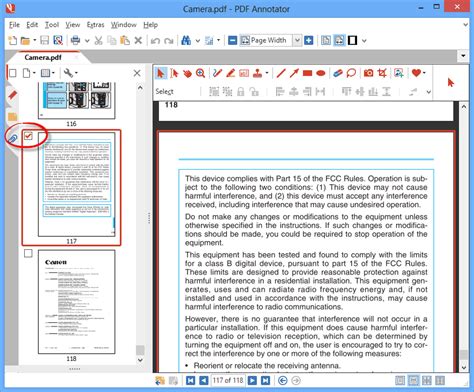Choose the Select arrow tool
The width and height of the screenshot is (474, 392).
[x=160, y=73]
